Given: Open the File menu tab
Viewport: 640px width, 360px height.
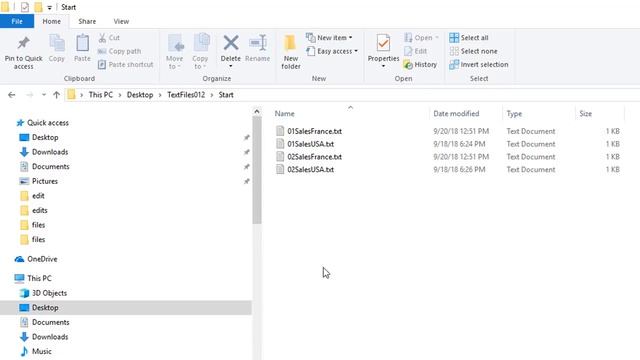Looking at the screenshot, I should [x=17, y=21].
